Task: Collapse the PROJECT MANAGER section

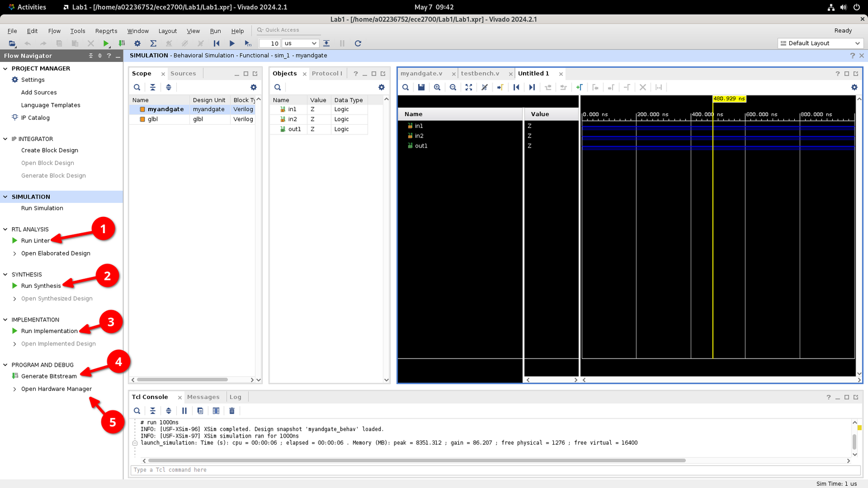Action: (x=5, y=68)
